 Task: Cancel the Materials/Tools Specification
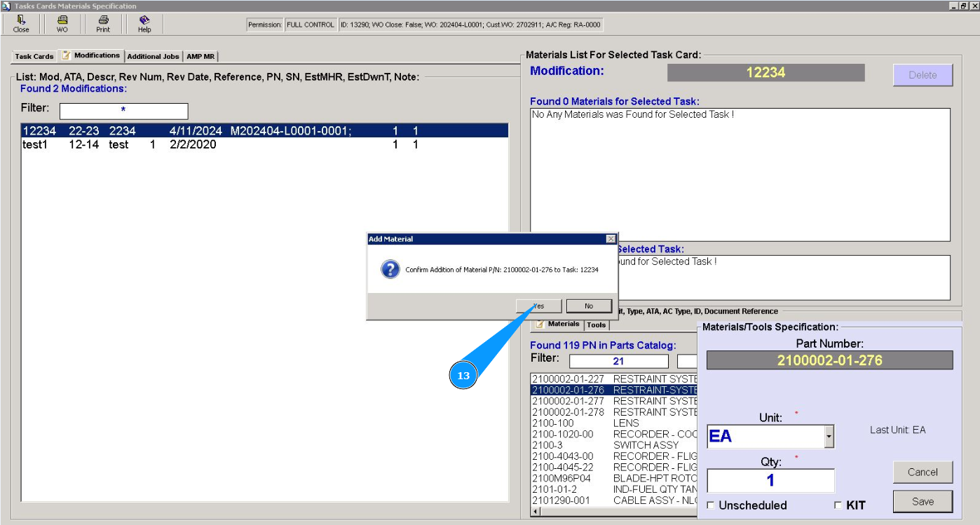click(923, 472)
